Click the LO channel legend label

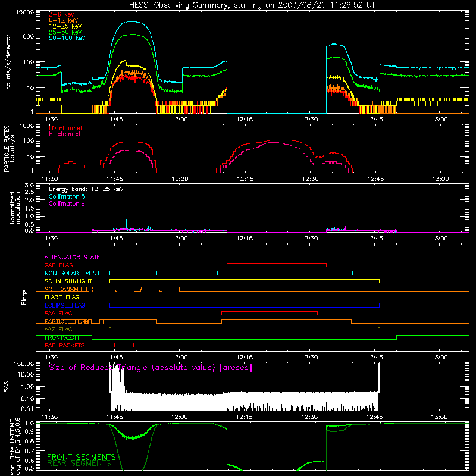click(65, 128)
